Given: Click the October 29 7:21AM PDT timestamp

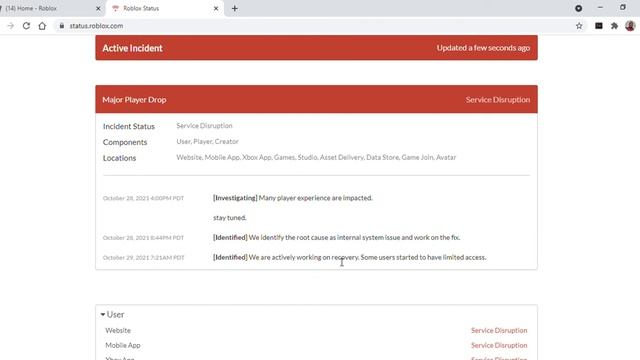Looking at the screenshot, I should 144,258.
